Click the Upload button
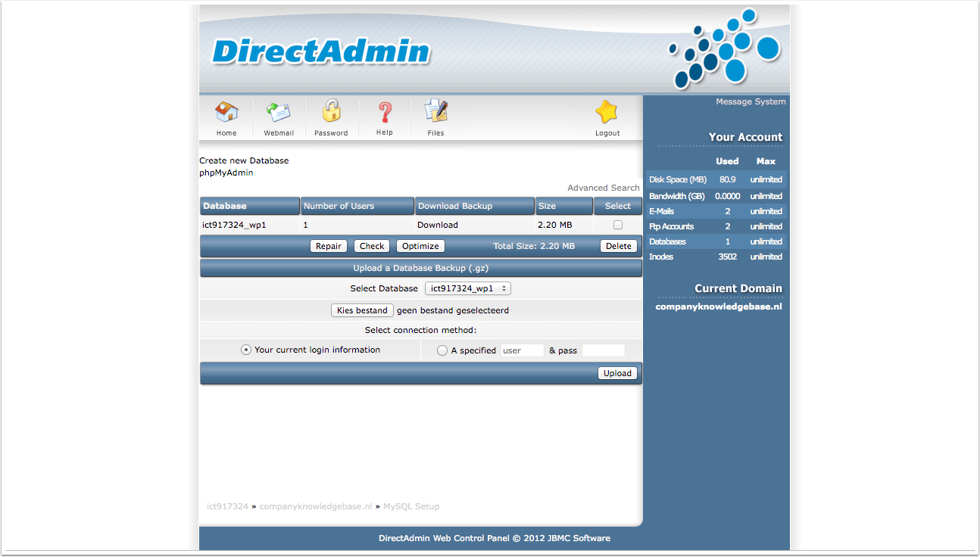 point(617,373)
